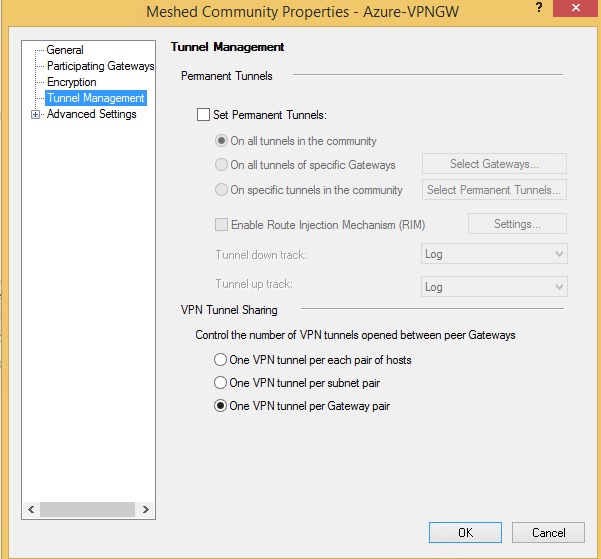
Task: Open the Tunnel up track dropdown
Action: pyautogui.click(x=494, y=287)
